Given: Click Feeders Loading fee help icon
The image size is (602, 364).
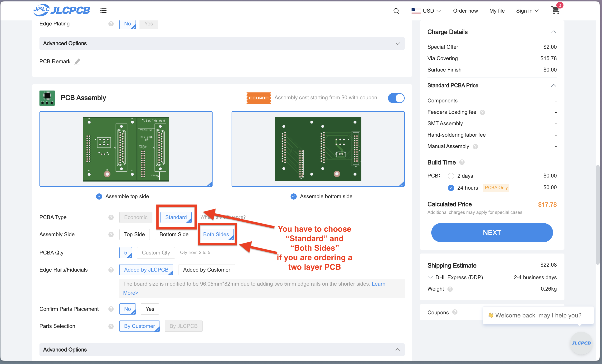Looking at the screenshot, I should click(482, 112).
